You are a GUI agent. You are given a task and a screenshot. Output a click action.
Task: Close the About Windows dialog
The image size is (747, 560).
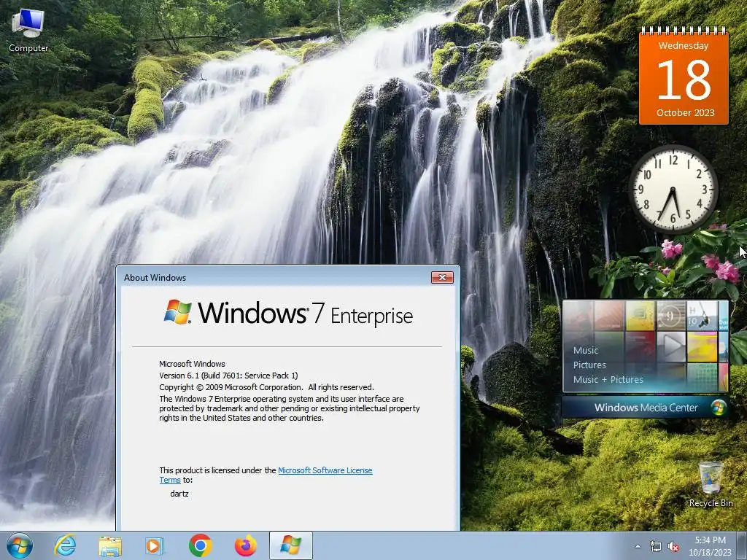pos(442,278)
